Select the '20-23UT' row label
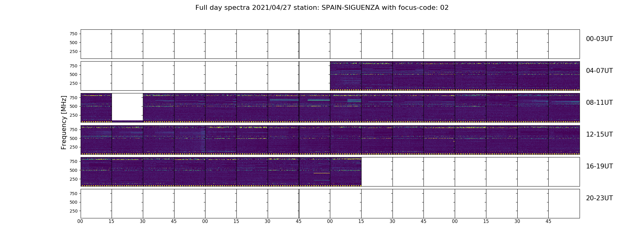 [x=599, y=198]
